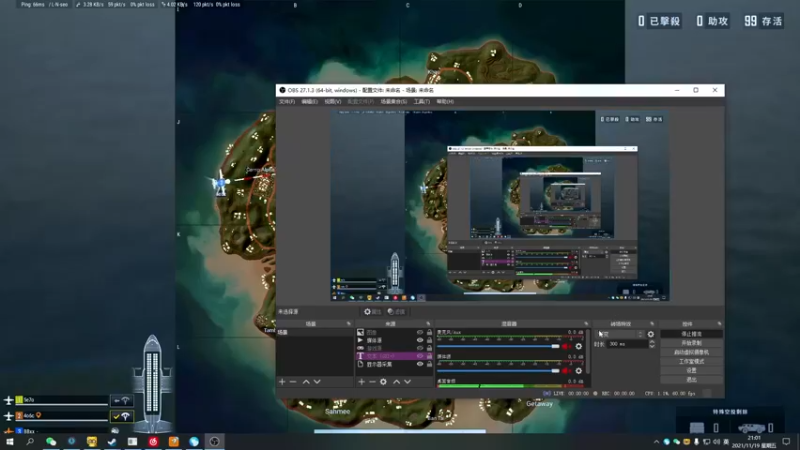Image resolution: width=800 pixels, height=450 pixels.
Task: Pop out the Audio Mixer dock panel
Action: pyautogui.click(x=586, y=323)
